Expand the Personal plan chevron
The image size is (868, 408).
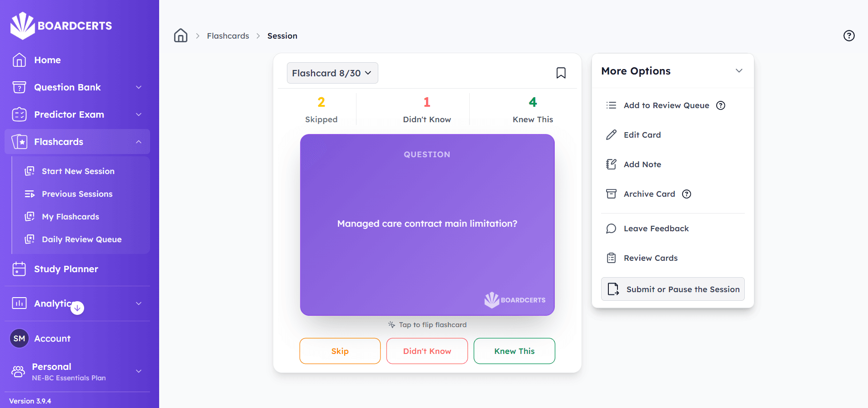pos(139,371)
